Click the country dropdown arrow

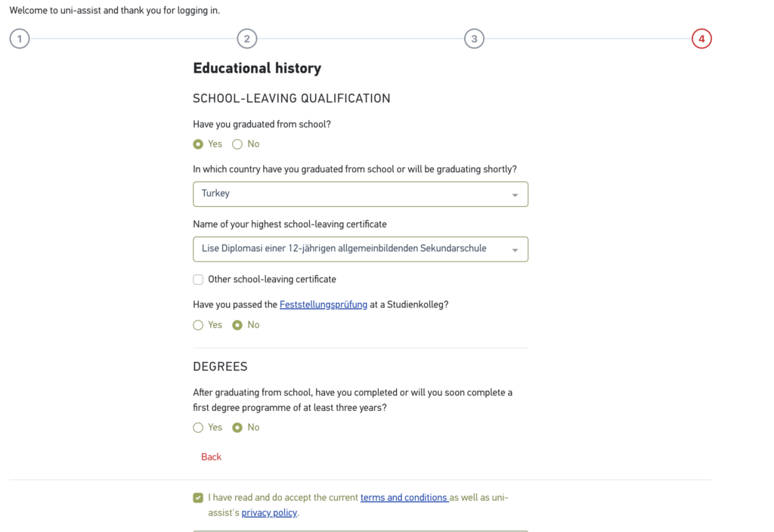click(515, 195)
